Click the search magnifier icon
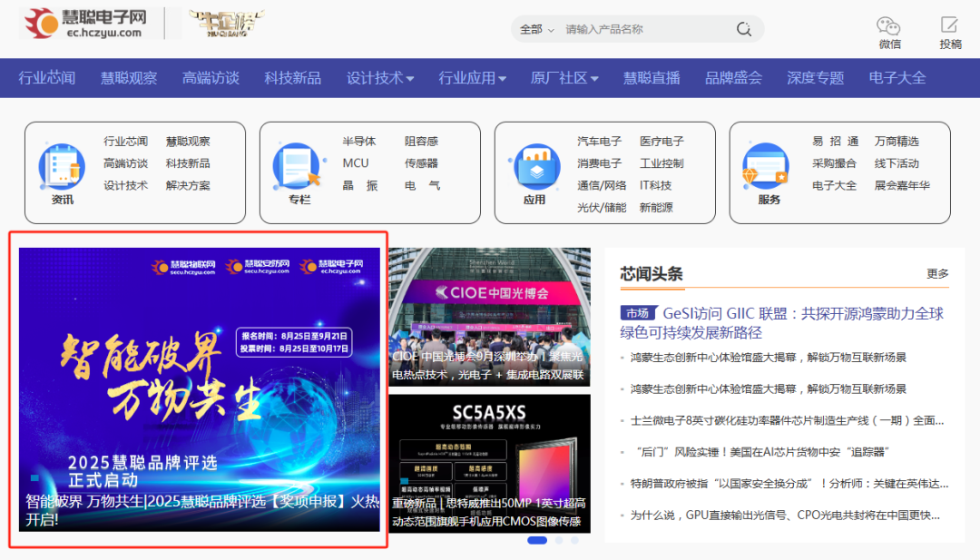Screen dimensions: 980x560 pos(743,28)
